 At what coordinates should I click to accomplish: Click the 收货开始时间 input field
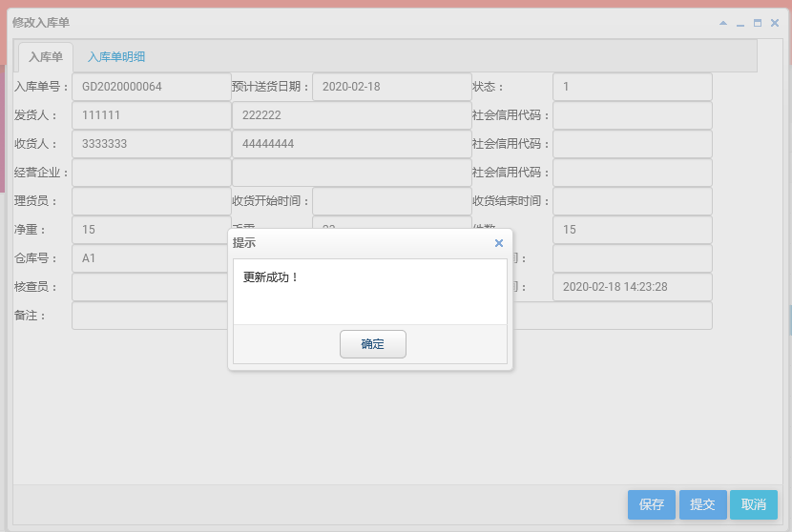click(x=392, y=201)
